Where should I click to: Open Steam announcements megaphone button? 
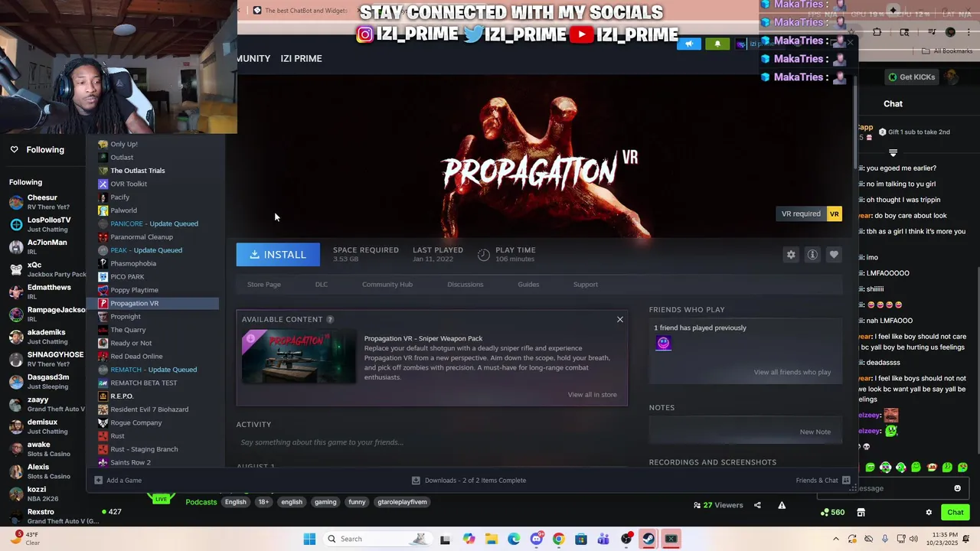coord(688,44)
